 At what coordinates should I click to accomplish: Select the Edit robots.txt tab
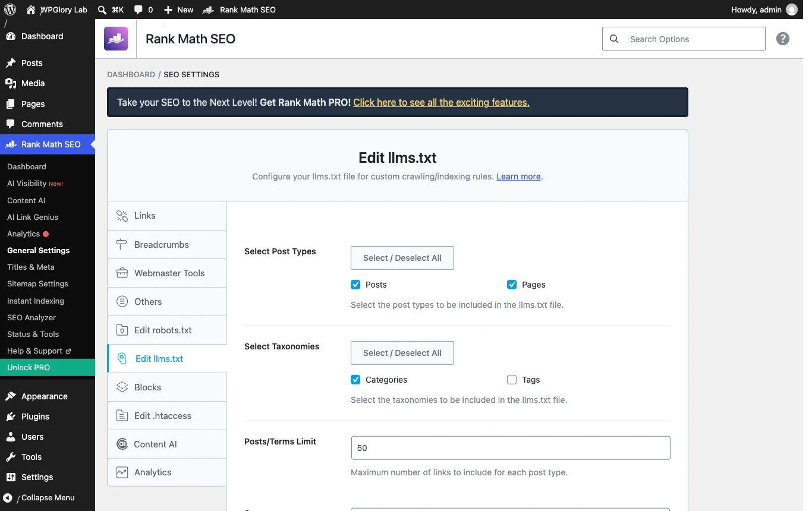pos(166,330)
